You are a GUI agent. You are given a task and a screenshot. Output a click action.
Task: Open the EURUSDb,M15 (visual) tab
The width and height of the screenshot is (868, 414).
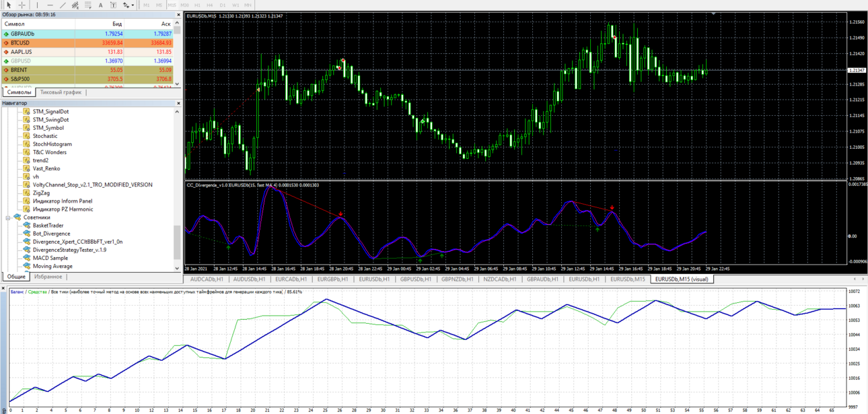tap(682, 279)
